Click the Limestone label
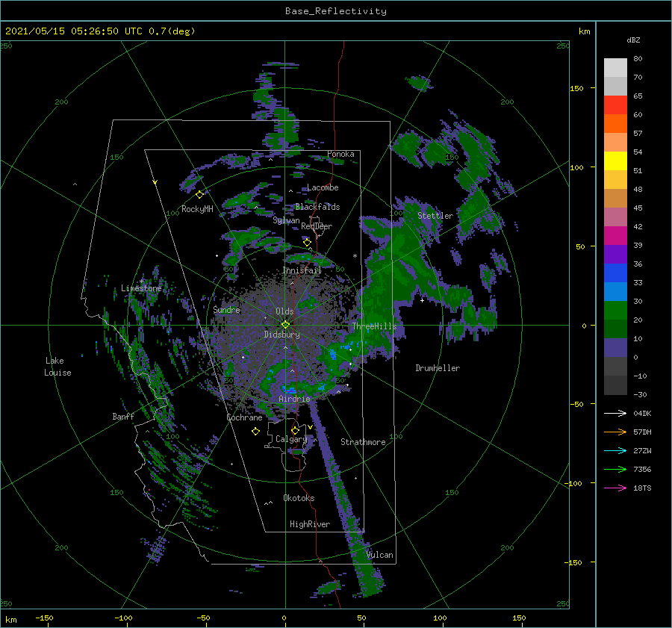 coord(141,288)
